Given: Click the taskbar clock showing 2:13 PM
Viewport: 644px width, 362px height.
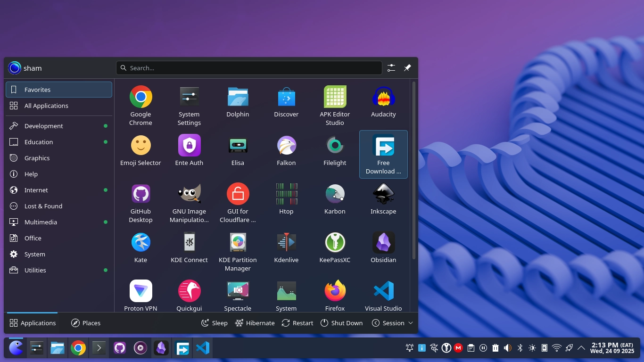Looking at the screenshot, I should pyautogui.click(x=612, y=348).
